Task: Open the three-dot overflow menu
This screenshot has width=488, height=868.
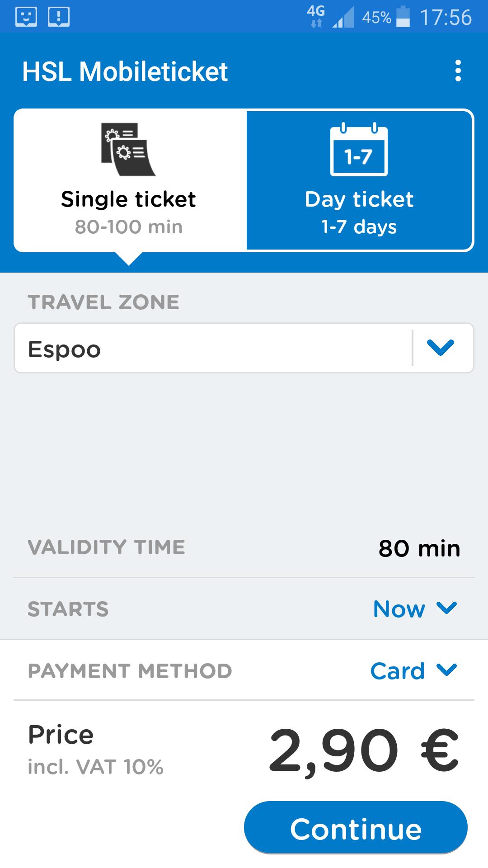Action: tap(458, 71)
